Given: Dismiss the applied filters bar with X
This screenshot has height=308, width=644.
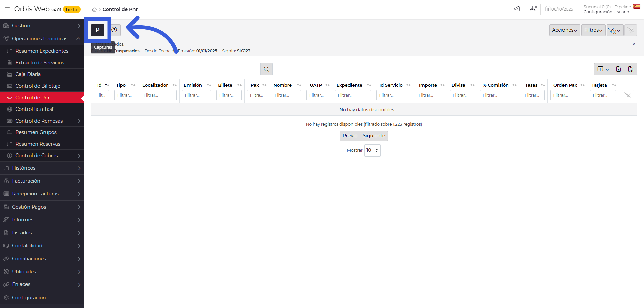Looking at the screenshot, I should (x=634, y=44).
